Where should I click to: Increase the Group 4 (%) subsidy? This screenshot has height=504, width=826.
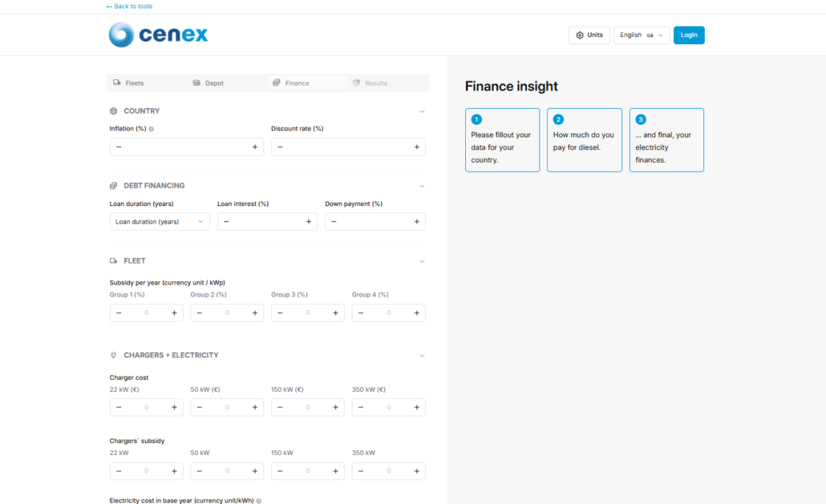(417, 312)
